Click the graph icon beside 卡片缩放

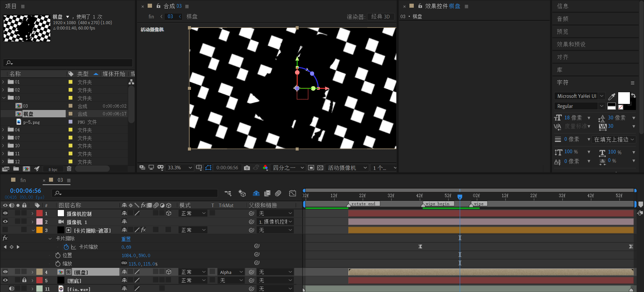[x=73, y=247]
